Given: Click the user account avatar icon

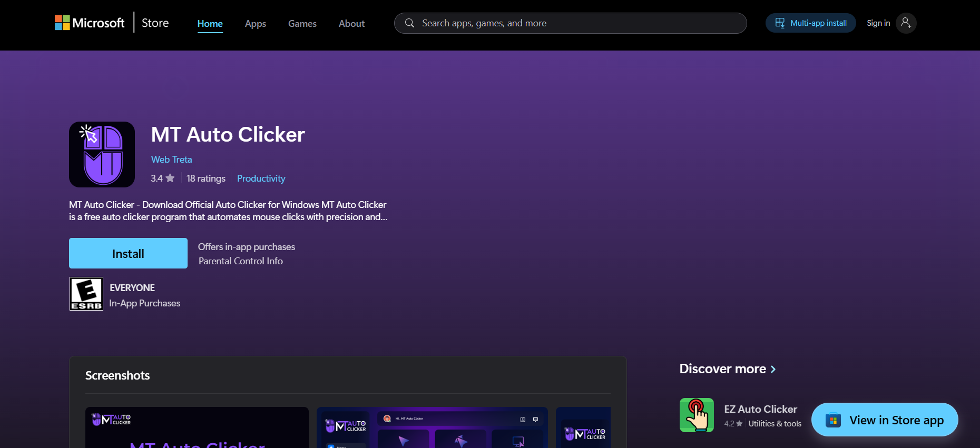Looking at the screenshot, I should [906, 23].
